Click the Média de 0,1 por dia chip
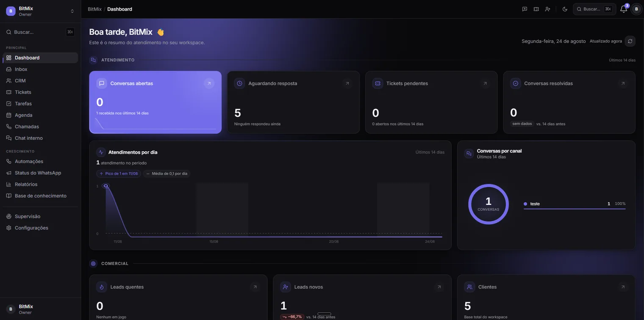This screenshot has height=320, width=644. pyautogui.click(x=167, y=174)
